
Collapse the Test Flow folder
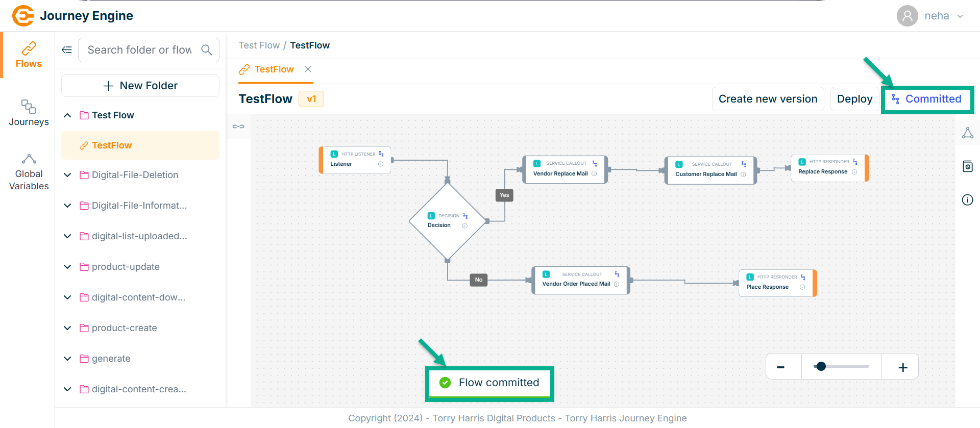pyautogui.click(x=67, y=115)
